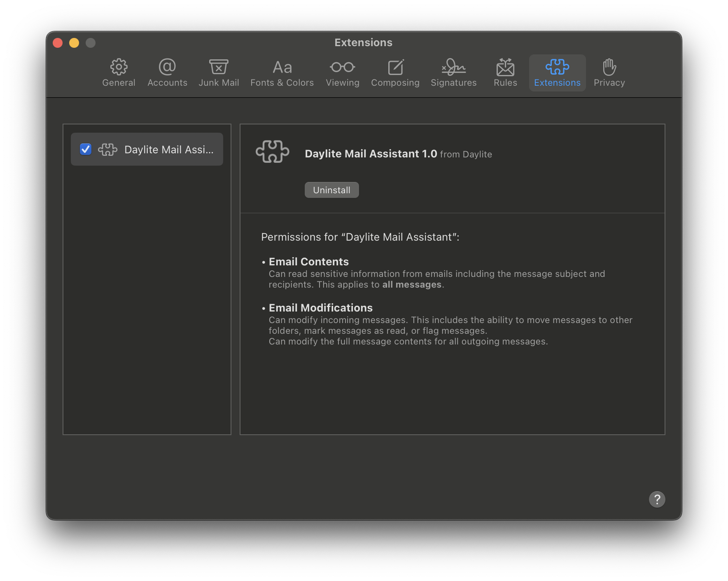
Task: Open the General preferences gear icon
Action: pos(119,67)
